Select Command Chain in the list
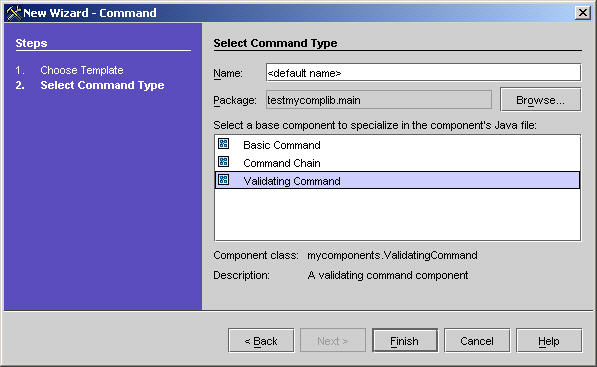Screen dimensions: 597x367 tap(397, 163)
